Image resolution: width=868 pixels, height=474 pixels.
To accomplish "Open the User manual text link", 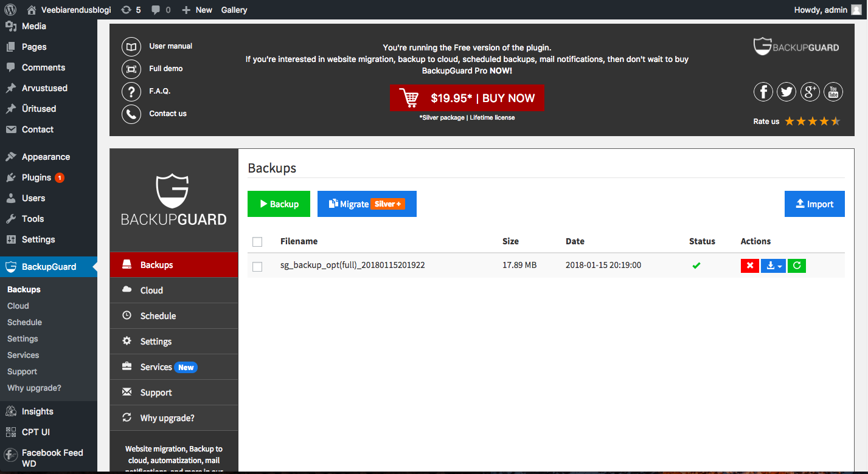I will [x=171, y=46].
